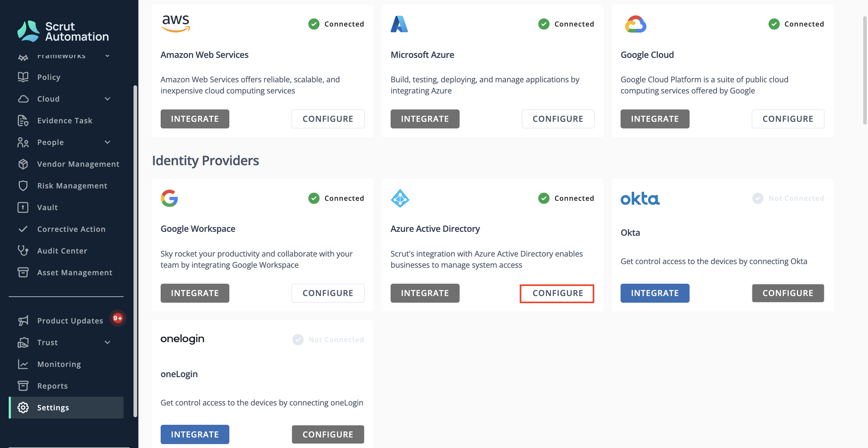Click the AWS green Connected checkmark
This screenshot has height=448, width=868.
(x=314, y=24)
